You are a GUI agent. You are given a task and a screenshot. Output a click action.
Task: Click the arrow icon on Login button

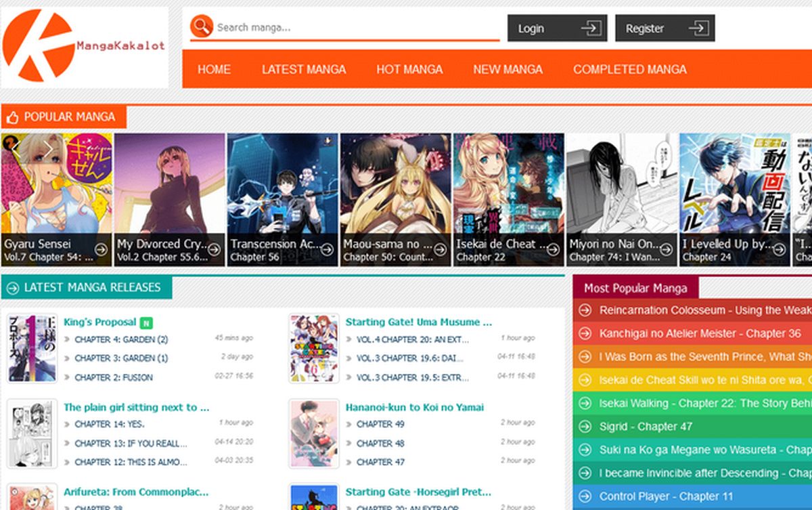(591, 28)
